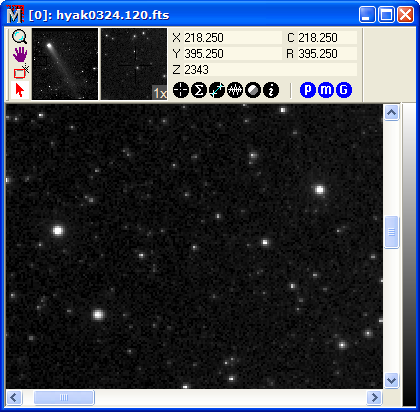Select the distance measurement line icon
Image resolution: width=420 pixels, height=412 pixels.
(x=217, y=90)
